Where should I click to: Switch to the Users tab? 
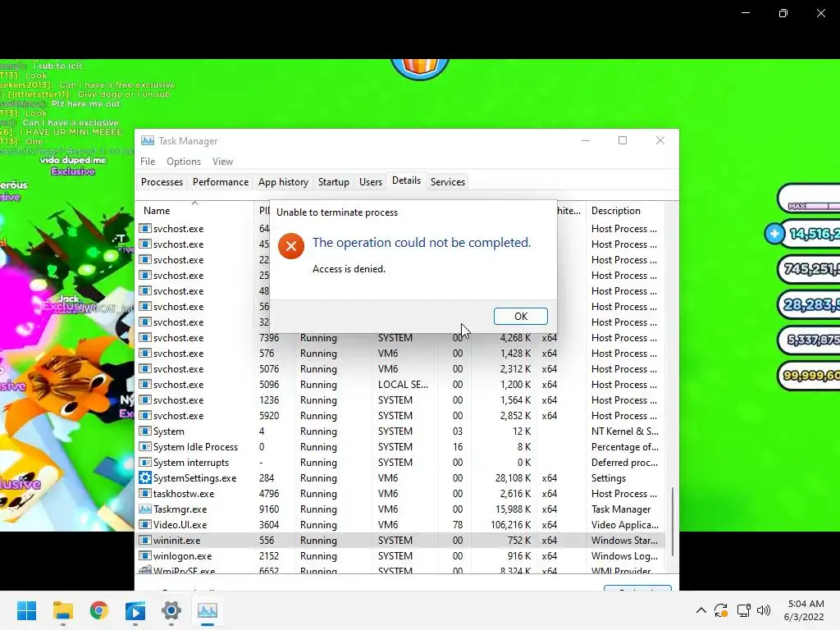tap(370, 182)
